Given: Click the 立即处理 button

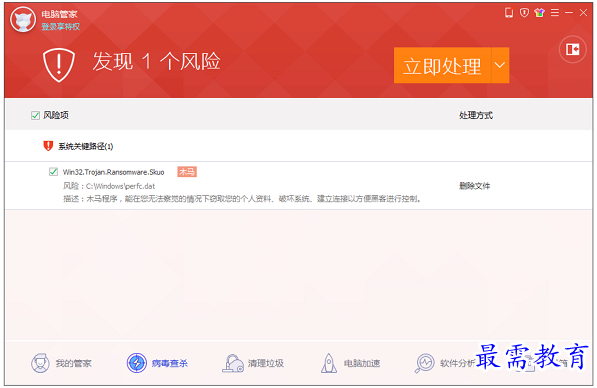Looking at the screenshot, I should pyautogui.click(x=442, y=65).
